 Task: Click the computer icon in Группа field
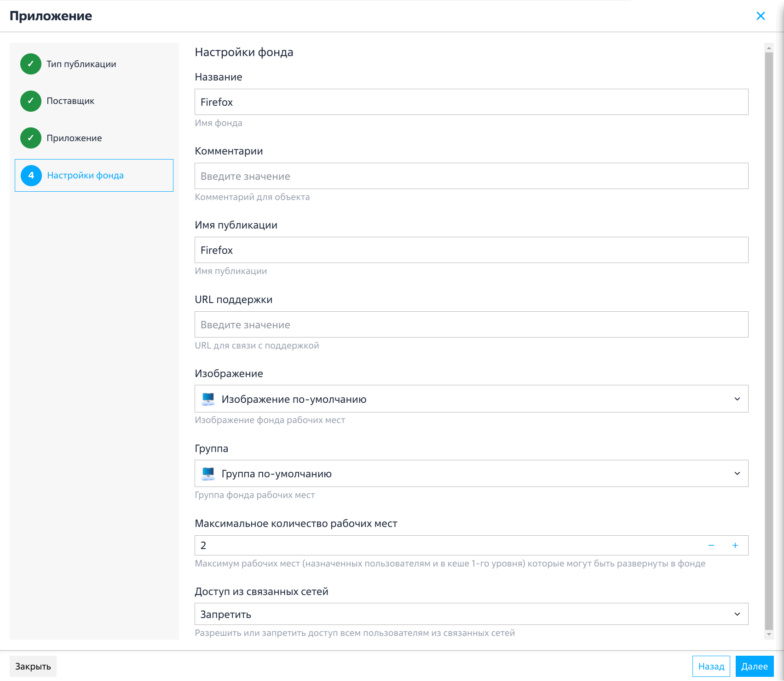pyautogui.click(x=208, y=474)
